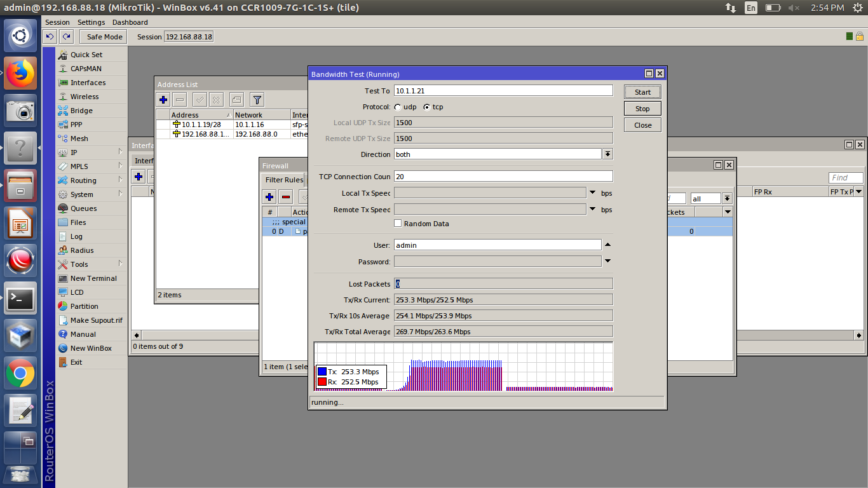This screenshot has width=868, height=488.
Task: Open Radius in the sidebar
Action: [x=82, y=250]
